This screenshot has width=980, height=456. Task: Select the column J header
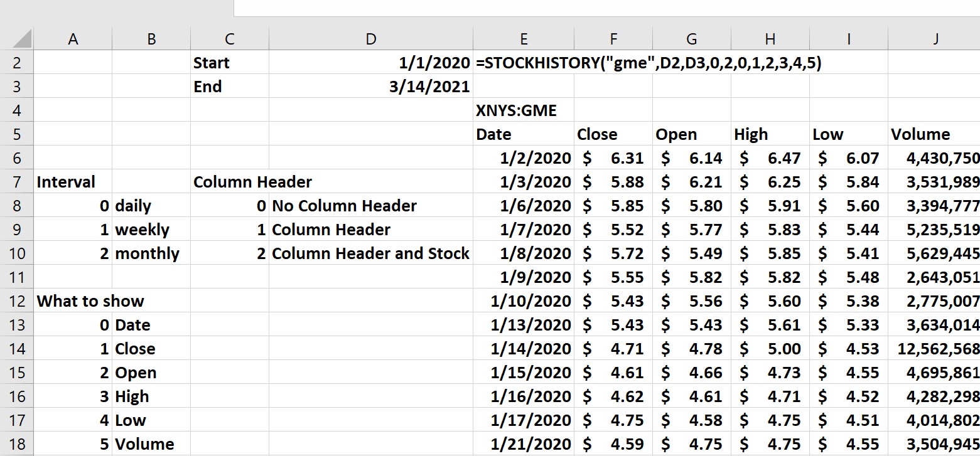tap(934, 39)
